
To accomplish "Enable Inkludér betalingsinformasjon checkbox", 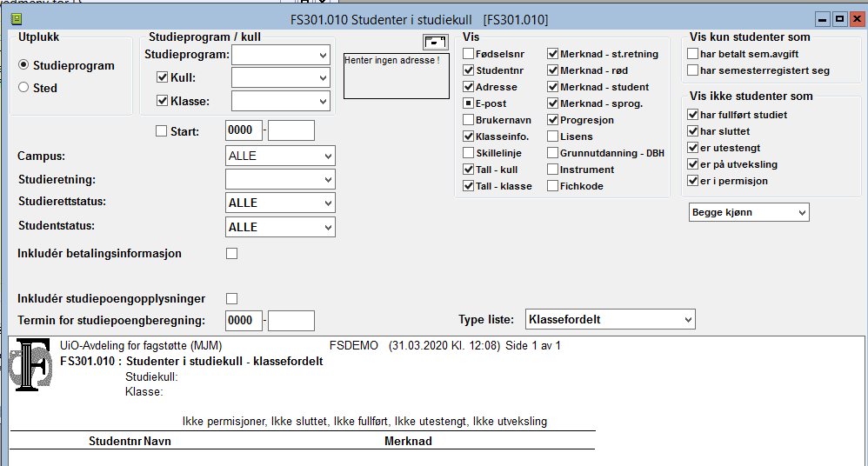I will pos(232,254).
